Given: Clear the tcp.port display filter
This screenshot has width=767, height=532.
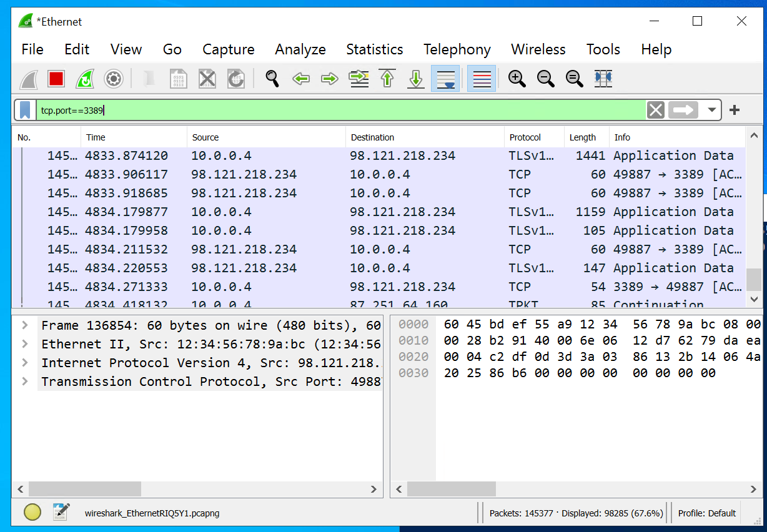Looking at the screenshot, I should click(x=655, y=110).
